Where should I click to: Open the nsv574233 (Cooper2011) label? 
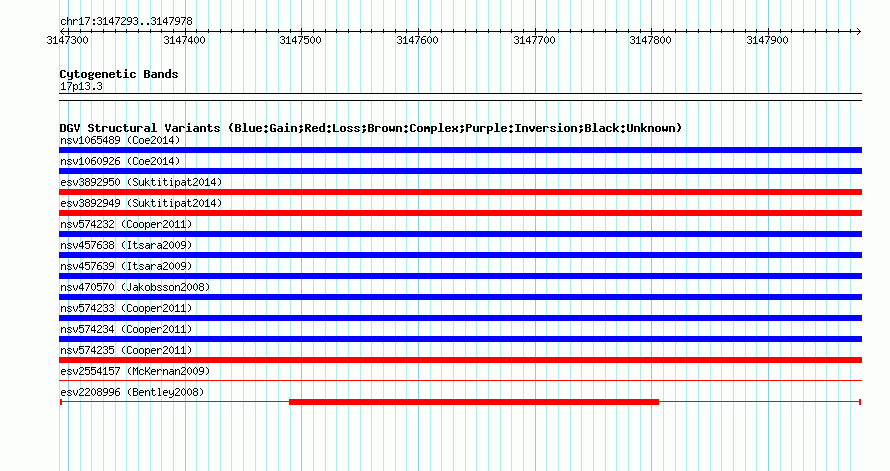126,308
